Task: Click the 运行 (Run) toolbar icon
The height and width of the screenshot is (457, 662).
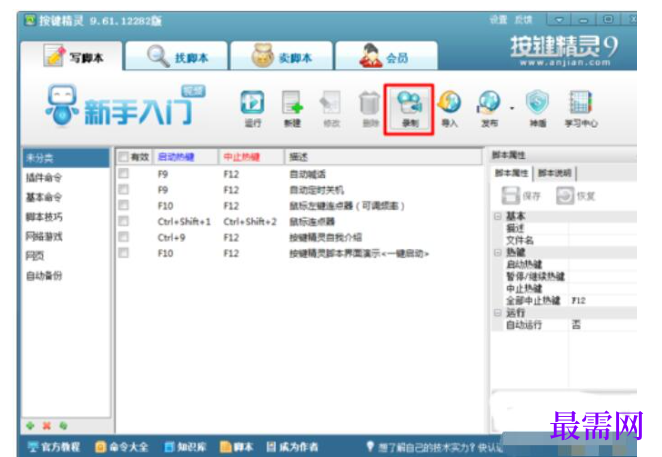Action: click(252, 109)
